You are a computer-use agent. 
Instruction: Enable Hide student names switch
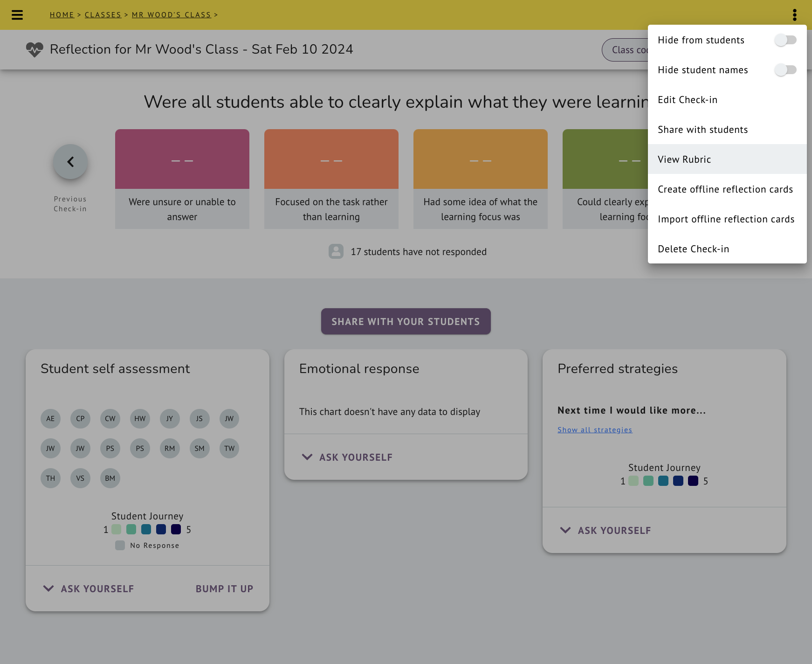785,70
